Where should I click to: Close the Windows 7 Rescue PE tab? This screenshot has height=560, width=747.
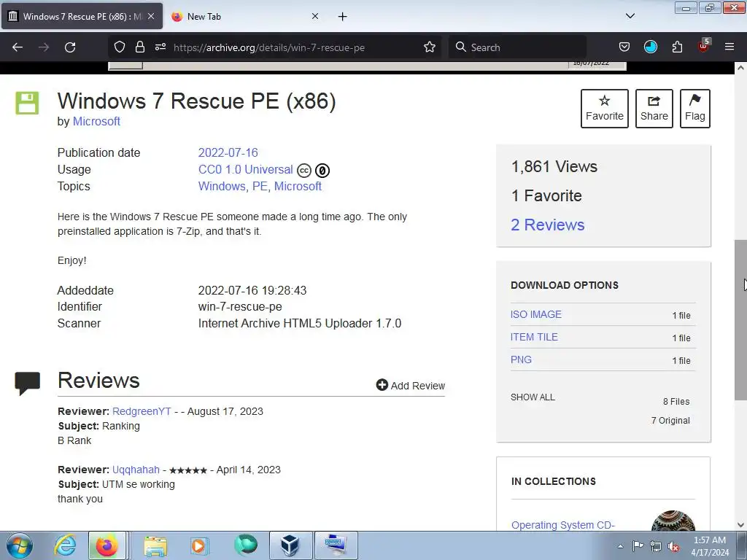point(151,17)
